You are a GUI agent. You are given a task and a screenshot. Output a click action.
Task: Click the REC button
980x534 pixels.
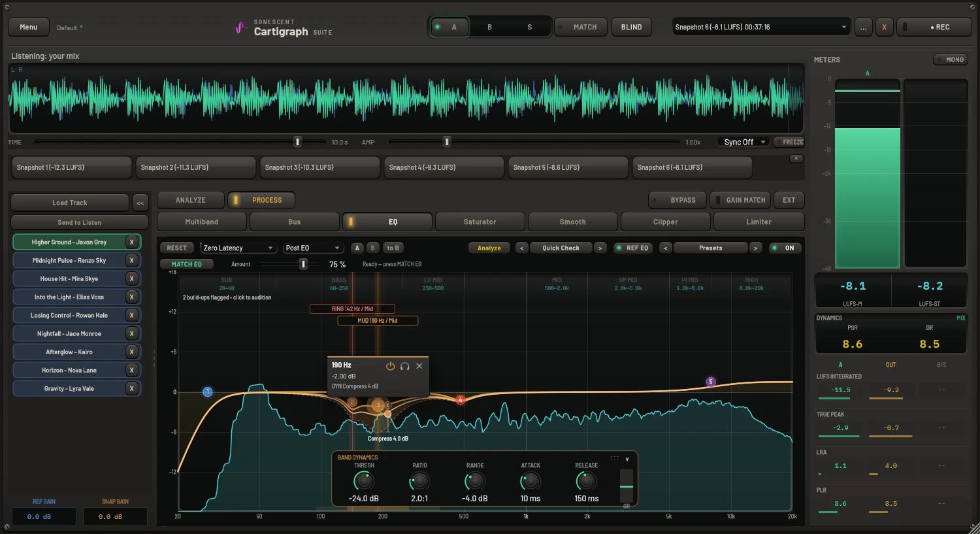[934, 27]
